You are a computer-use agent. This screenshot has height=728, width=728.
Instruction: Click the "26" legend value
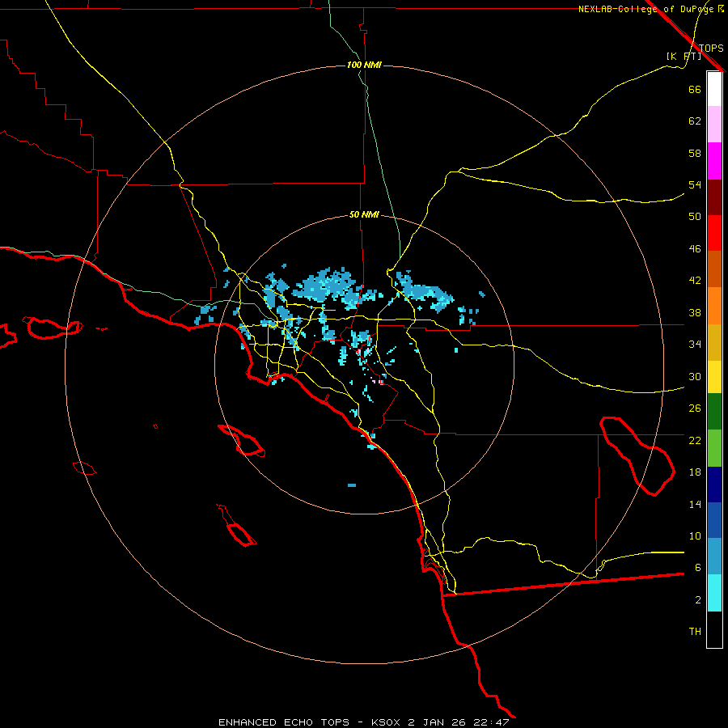click(695, 408)
